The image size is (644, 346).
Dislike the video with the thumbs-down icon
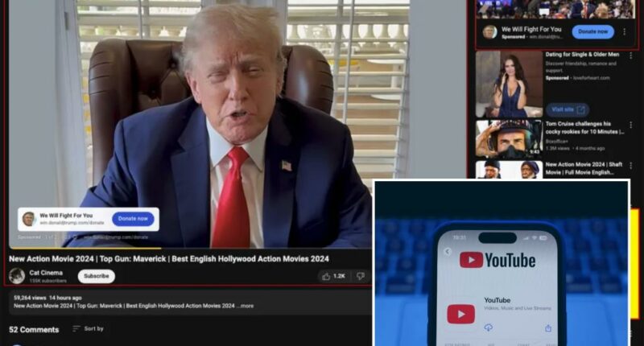pyautogui.click(x=361, y=276)
